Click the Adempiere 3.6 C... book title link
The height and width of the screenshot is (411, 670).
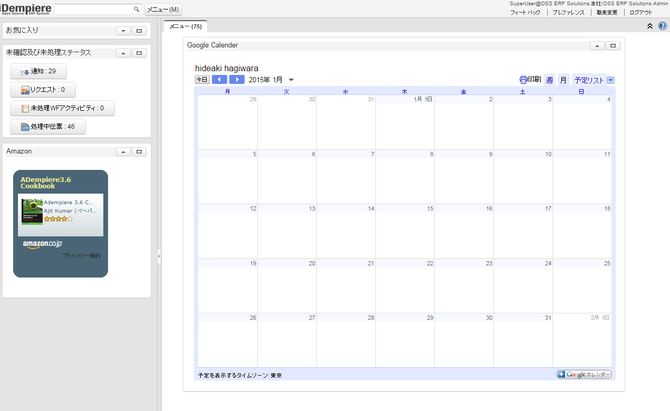click(x=68, y=202)
